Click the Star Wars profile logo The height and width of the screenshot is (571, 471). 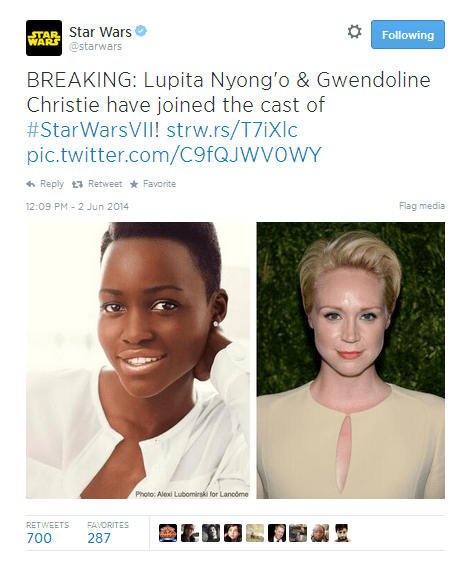tap(44, 38)
